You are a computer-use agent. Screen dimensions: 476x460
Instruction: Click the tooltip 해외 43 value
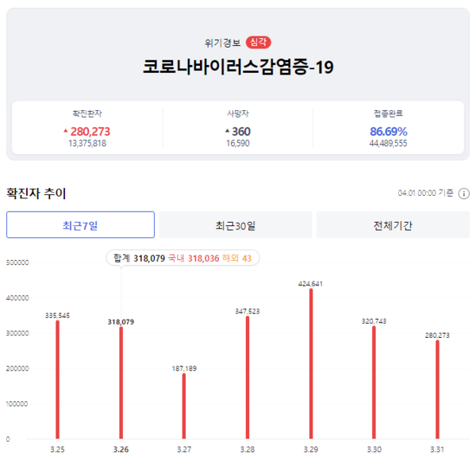click(236, 259)
